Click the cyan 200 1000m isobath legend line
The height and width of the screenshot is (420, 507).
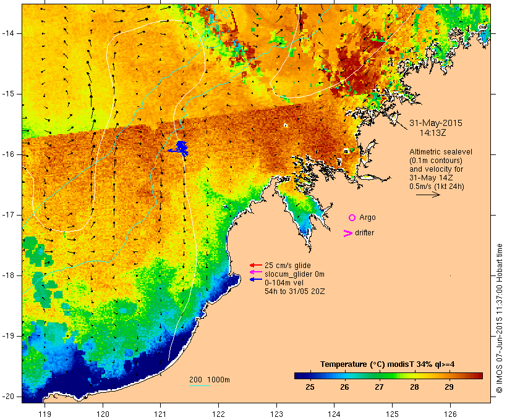[200, 385]
